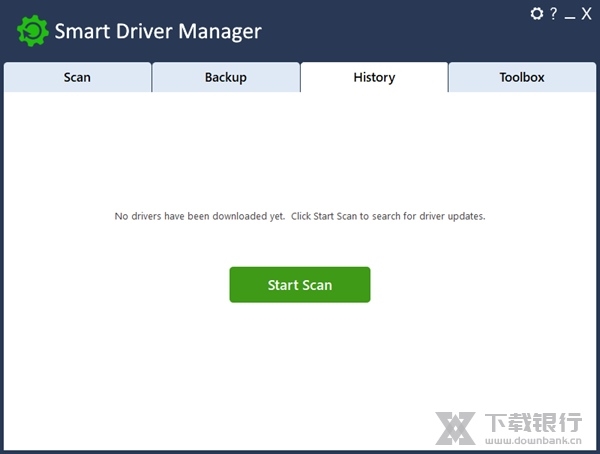The image size is (600, 454).
Task: Go to the Toolbox tab
Action: (522, 77)
